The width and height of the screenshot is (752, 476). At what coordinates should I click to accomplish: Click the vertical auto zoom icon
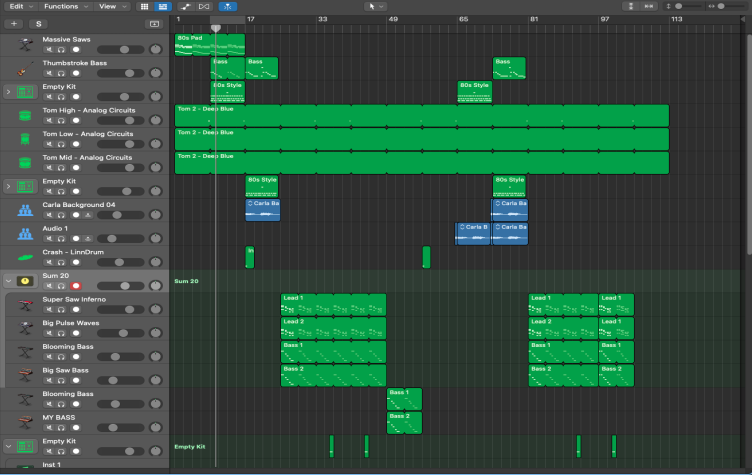coord(631,6)
